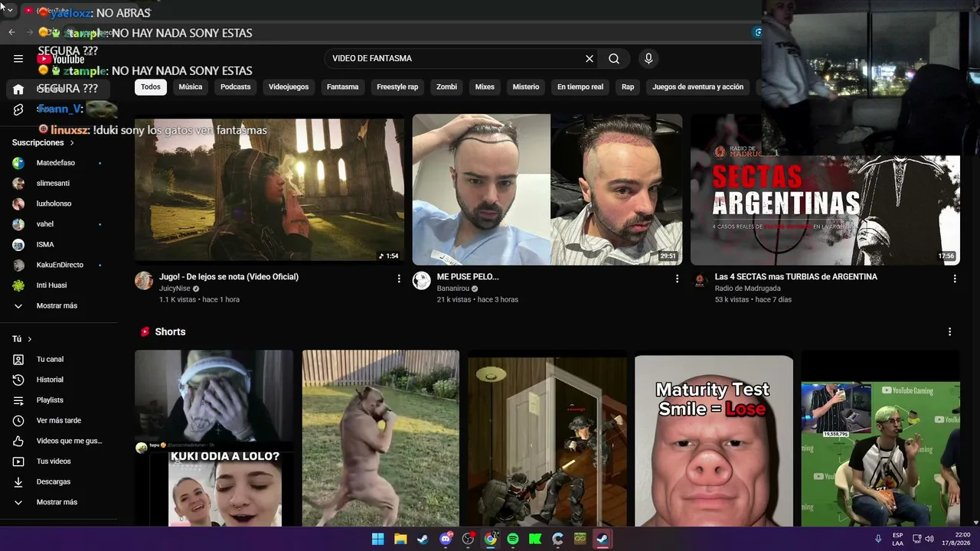Open File Explorer from the taskbar
The width and height of the screenshot is (980, 551).
400,540
